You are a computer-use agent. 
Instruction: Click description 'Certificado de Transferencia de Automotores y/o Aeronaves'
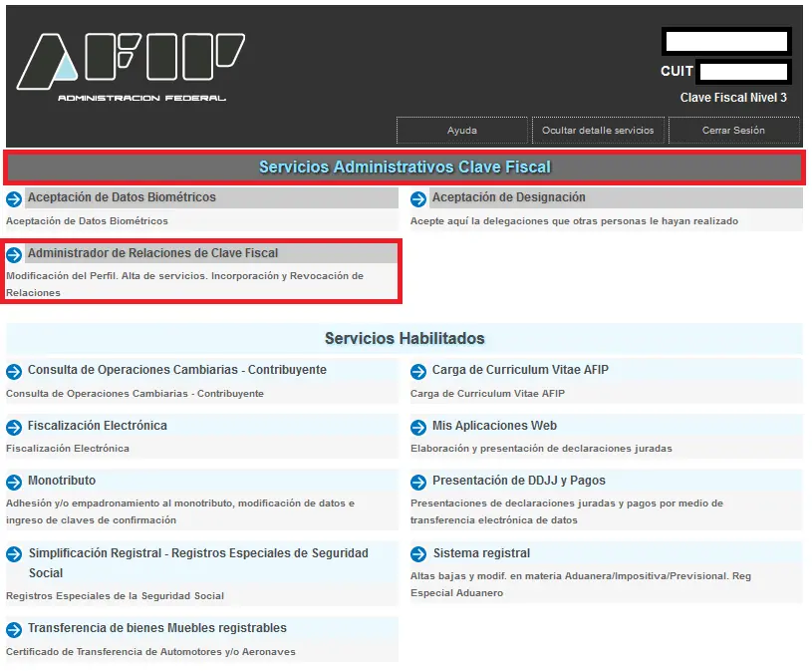(150, 651)
